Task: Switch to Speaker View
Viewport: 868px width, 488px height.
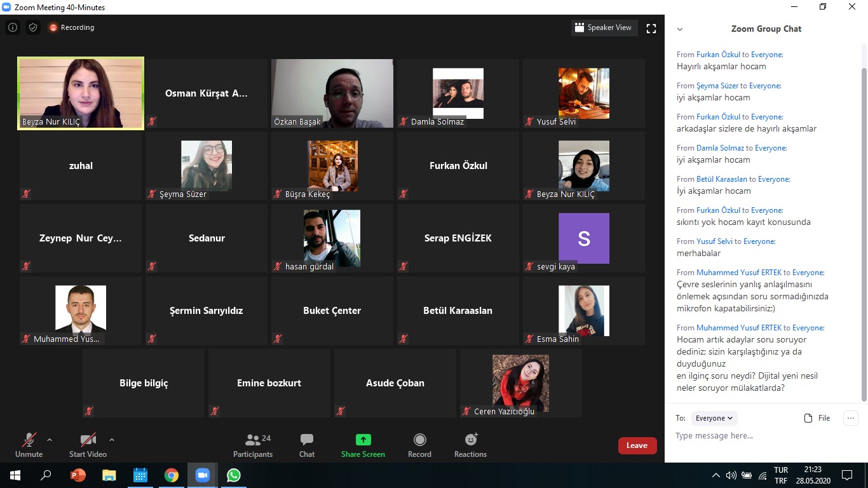Action: click(603, 27)
